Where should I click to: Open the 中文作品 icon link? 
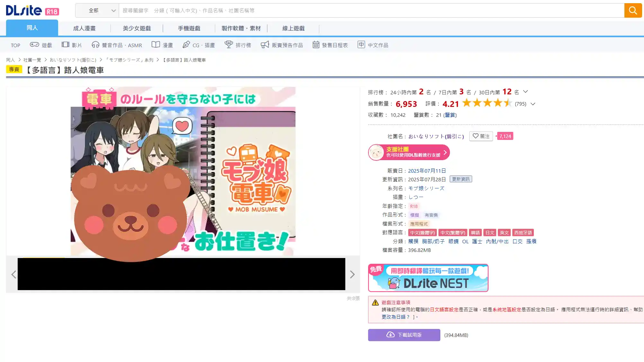tap(373, 45)
